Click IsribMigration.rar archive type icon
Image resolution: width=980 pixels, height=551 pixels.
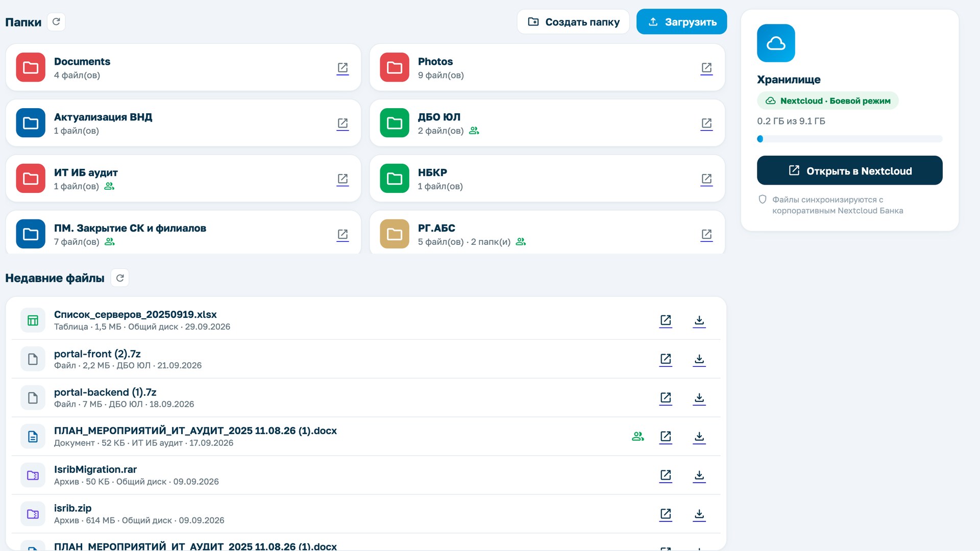pos(33,475)
